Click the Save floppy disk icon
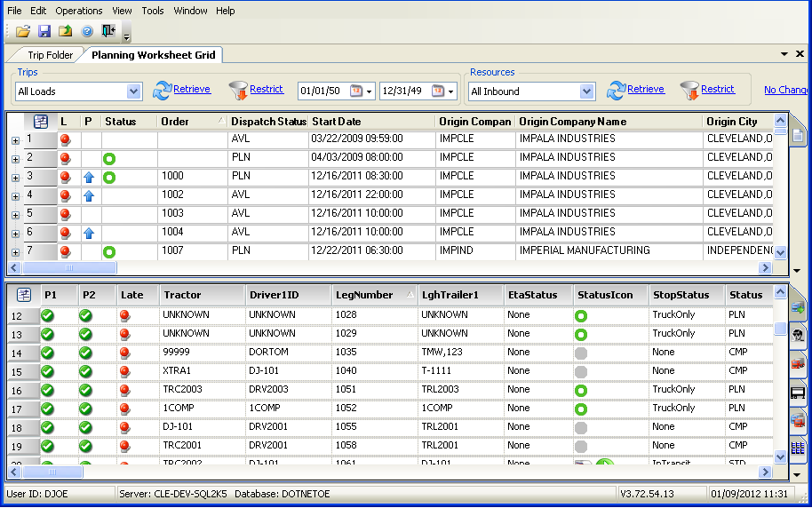Screen dimensions: 812x508 [x=44, y=31]
